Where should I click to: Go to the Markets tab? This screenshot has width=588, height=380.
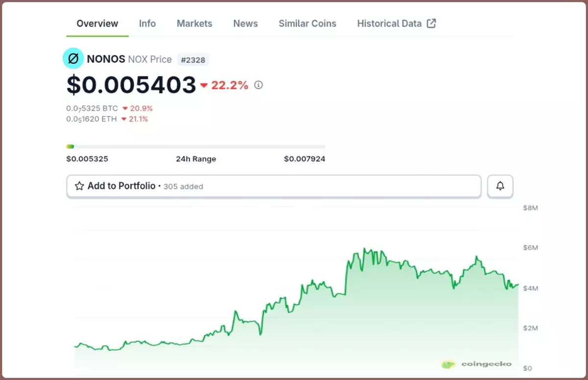click(x=195, y=24)
